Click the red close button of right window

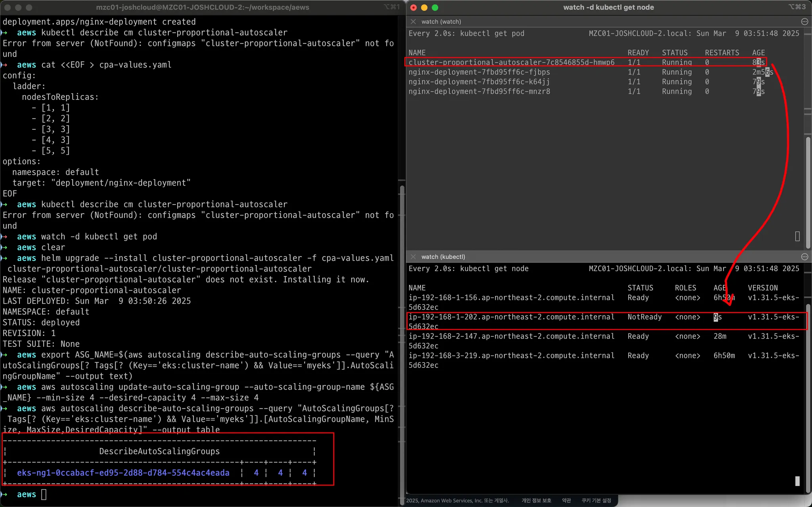point(414,8)
